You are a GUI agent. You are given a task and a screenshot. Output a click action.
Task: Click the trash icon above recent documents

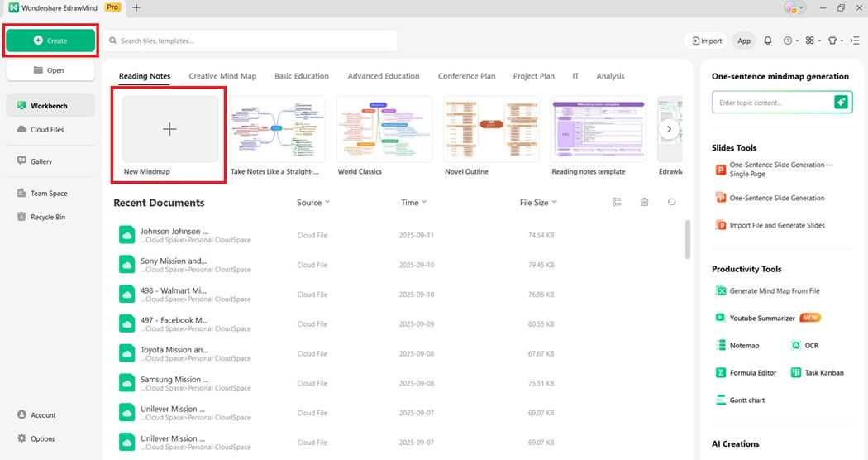644,203
